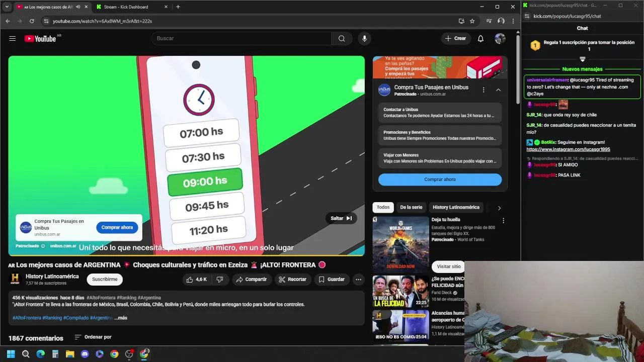Open the ¡Eso no es comida! video thumbnail
Image resolution: width=644 pixels, height=362 pixels.
tap(400, 325)
